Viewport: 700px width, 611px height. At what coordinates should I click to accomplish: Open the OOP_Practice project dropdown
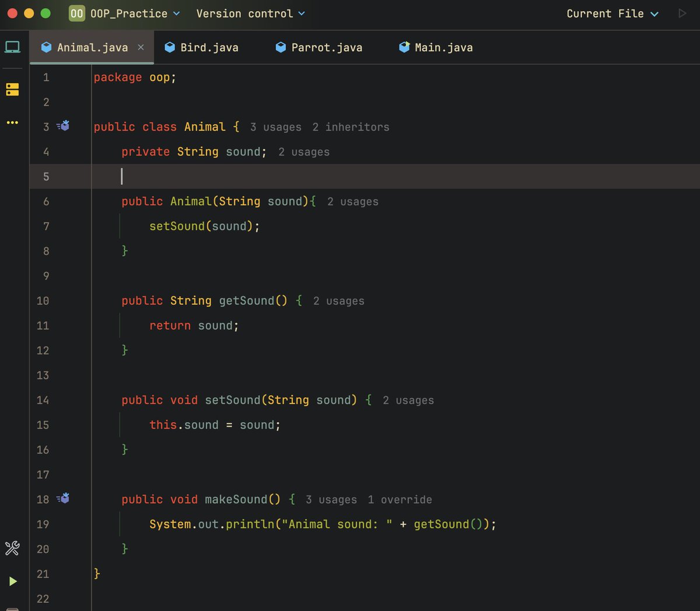[x=135, y=13]
